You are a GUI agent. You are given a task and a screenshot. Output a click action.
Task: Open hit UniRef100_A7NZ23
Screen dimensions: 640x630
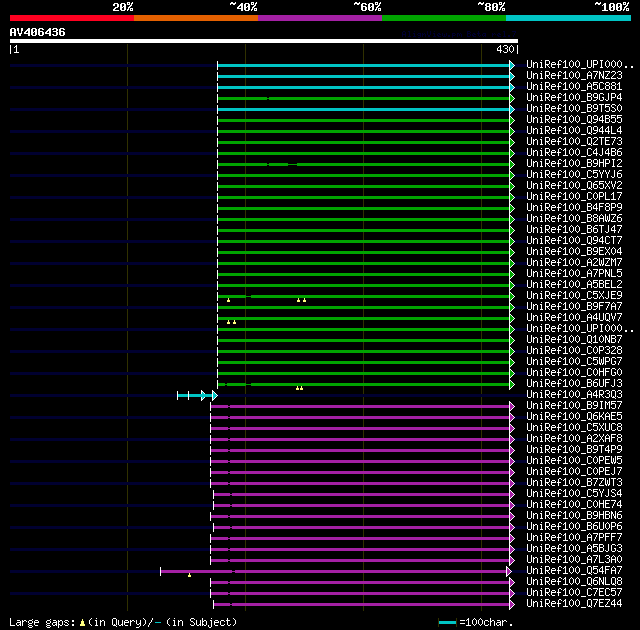(574, 75)
